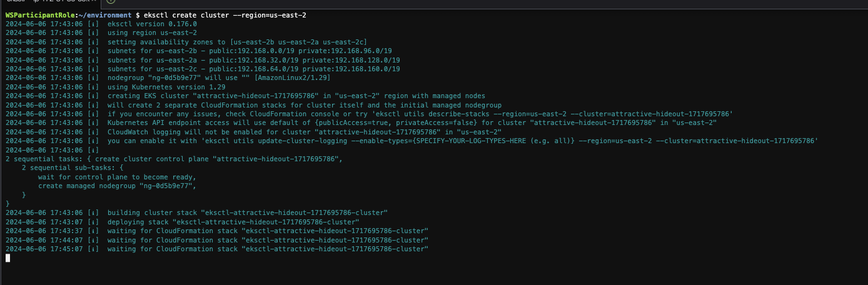Click the 'if you encounter any issues' line
Image resolution: width=868 pixels, height=285 pixels.
coord(369,114)
